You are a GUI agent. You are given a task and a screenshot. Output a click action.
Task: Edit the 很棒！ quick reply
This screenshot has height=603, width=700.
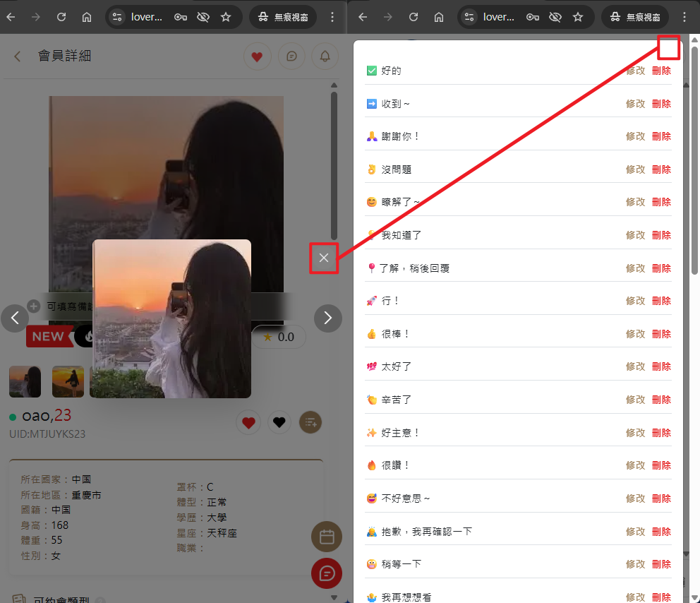[635, 334]
